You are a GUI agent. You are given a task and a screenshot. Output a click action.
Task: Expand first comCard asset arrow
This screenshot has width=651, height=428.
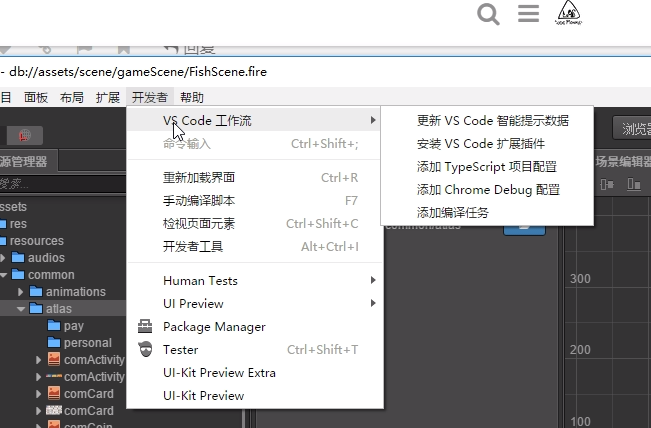[x=39, y=394]
